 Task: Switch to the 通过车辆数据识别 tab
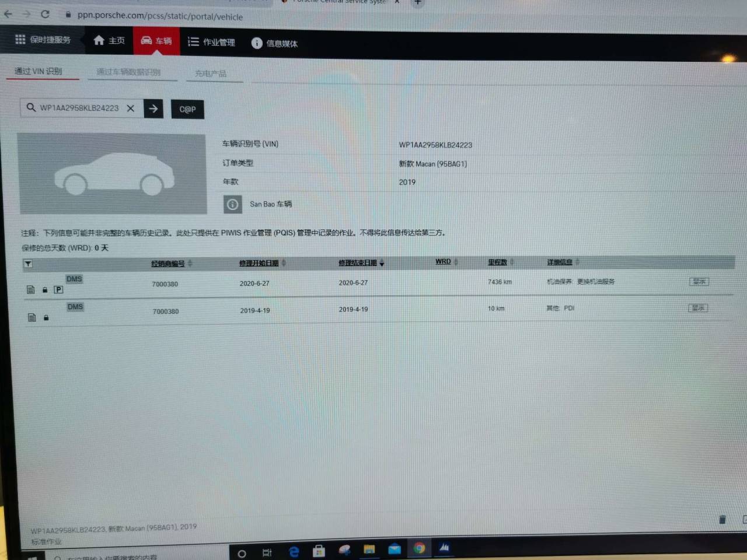(x=128, y=72)
